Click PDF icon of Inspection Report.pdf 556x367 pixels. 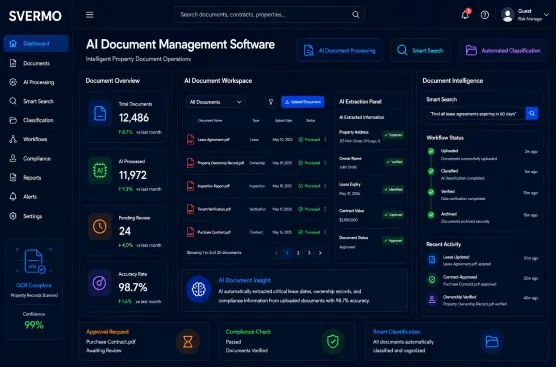click(190, 186)
